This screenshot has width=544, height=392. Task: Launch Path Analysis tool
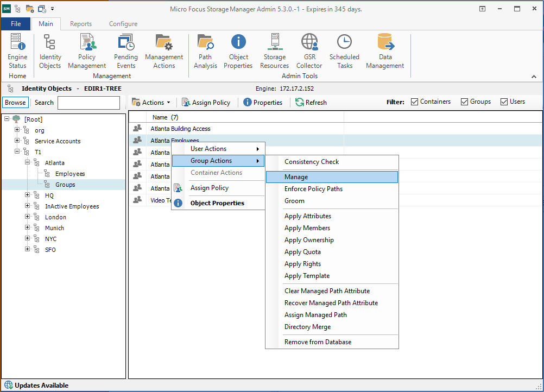coord(205,51)
